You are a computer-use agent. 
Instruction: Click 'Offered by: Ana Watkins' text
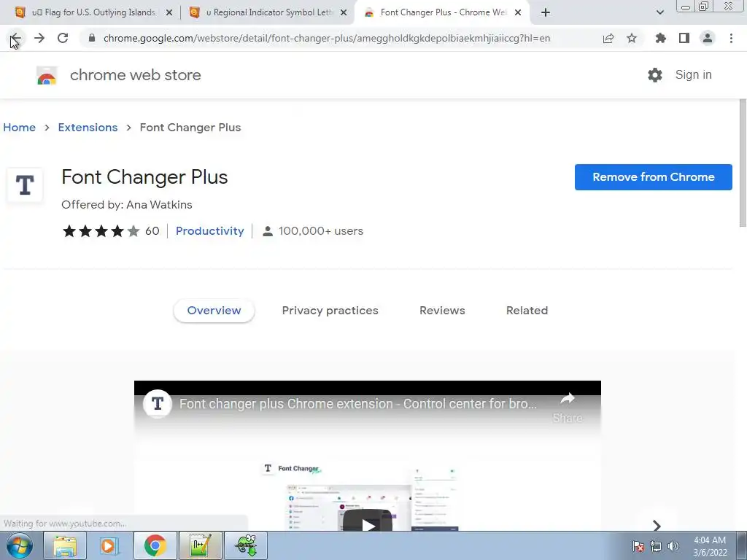point(127,205)
